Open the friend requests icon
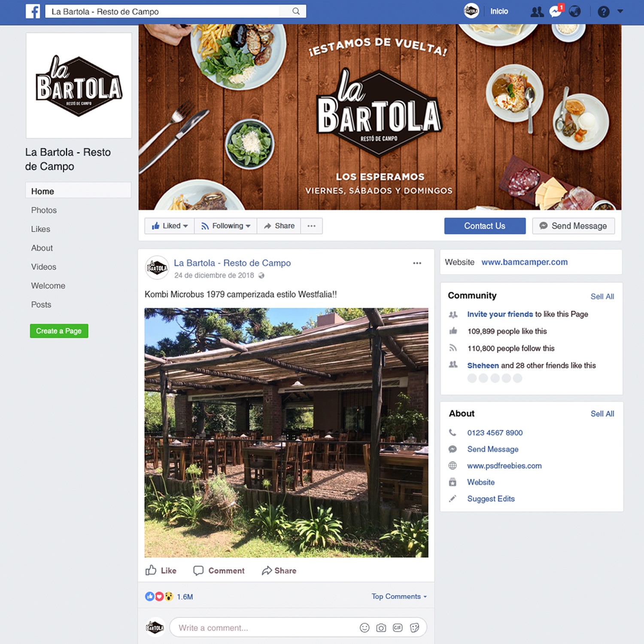 (x=537, y=12)
